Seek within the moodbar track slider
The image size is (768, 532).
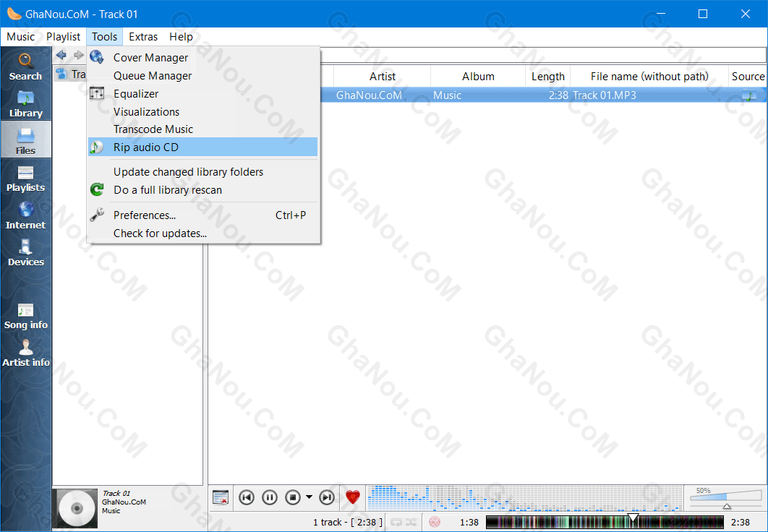click(605, 522)
